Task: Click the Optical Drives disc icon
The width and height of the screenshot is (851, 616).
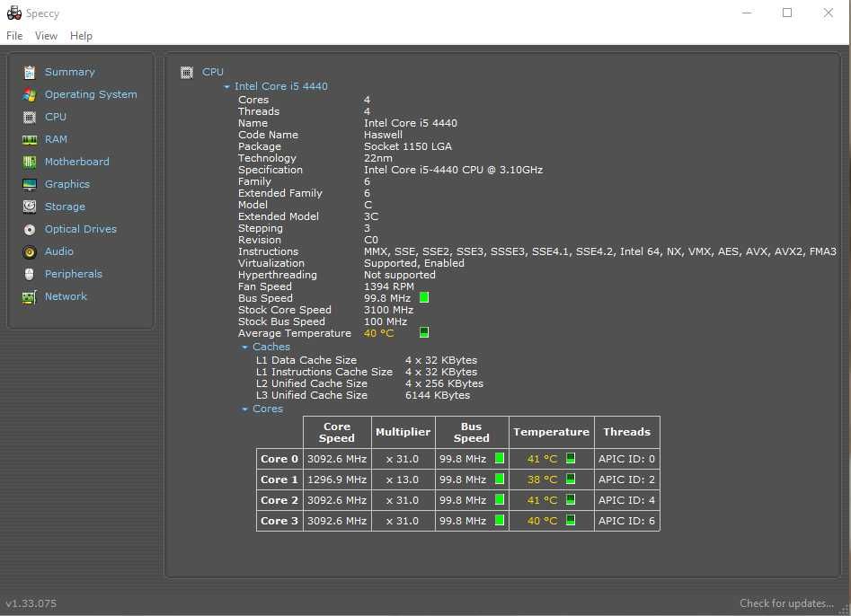Action: [x=30, y=229]
